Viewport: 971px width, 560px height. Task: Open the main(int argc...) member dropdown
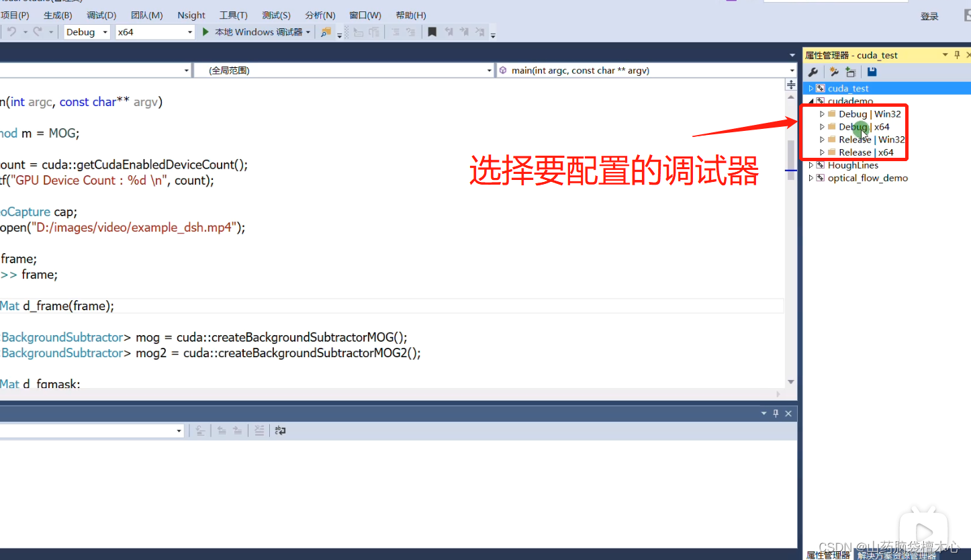[x=646, y=70]
